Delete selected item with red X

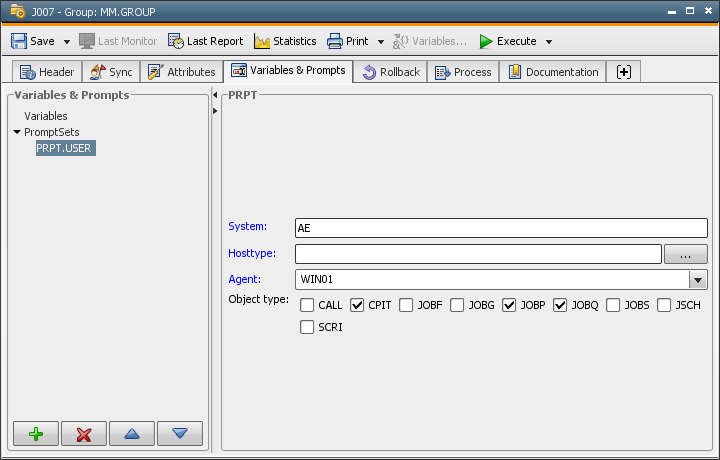point(84,434)
